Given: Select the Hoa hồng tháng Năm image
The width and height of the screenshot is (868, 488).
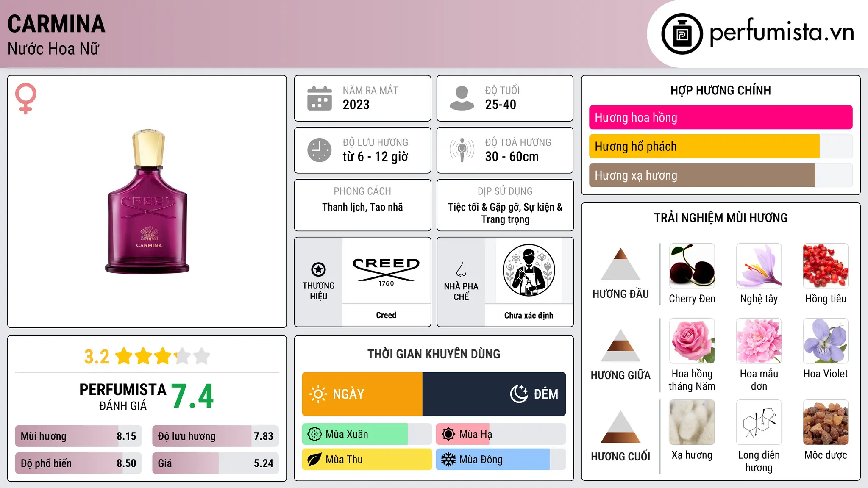Looking at the screenshot, I should pos(692,341).
